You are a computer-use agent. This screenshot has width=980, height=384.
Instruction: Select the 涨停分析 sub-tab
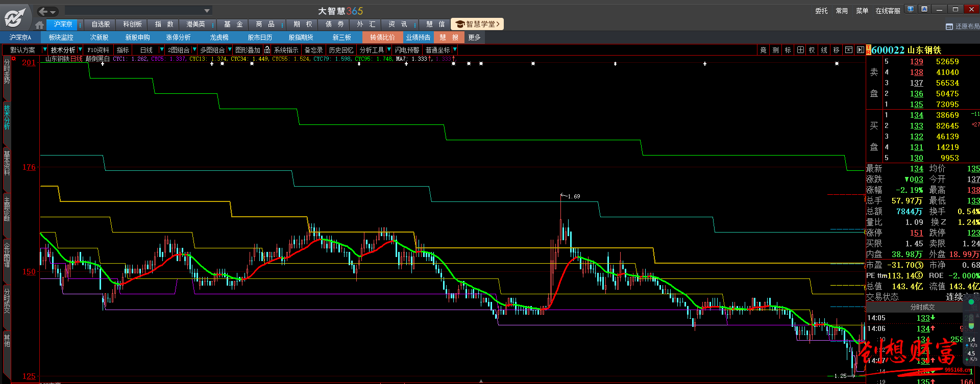(178, 37)
